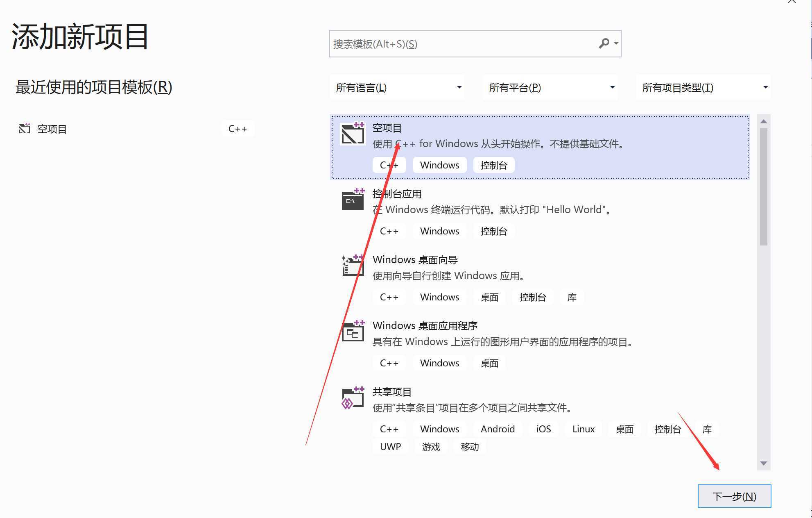This screenshot has width=812, height=518.
Task: Click the scrollbar down arrow
Action: point(764,463)
